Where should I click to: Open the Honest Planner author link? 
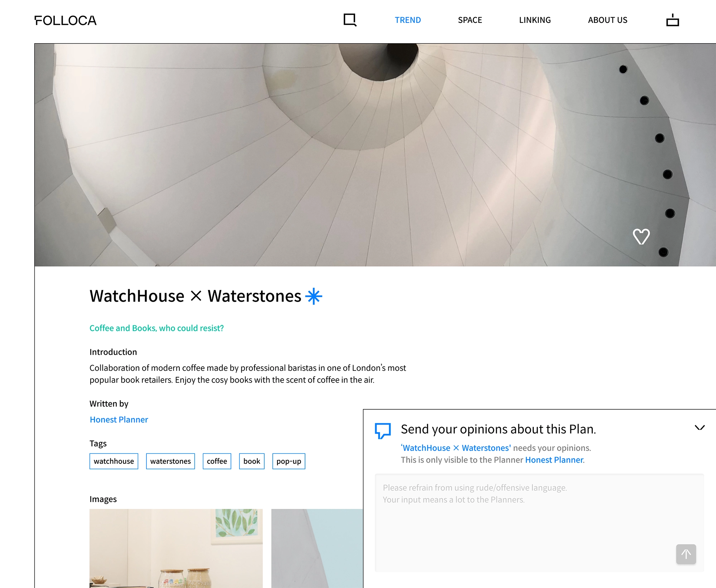tap(119, 419)
